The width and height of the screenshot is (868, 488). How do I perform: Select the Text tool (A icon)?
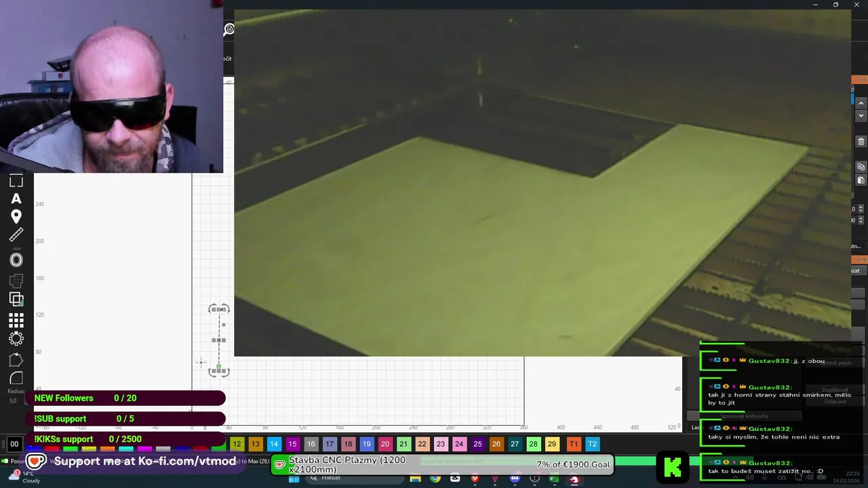[x=16, y=199]
